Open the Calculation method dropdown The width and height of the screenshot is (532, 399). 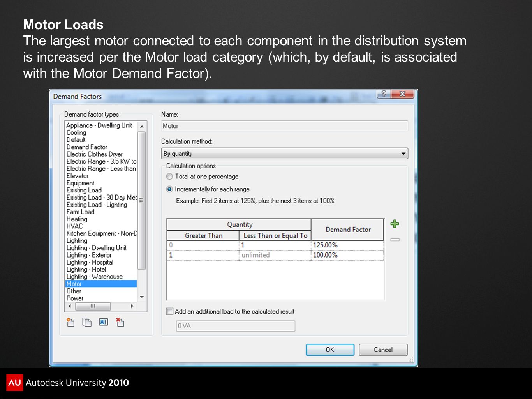pos(285,154)
